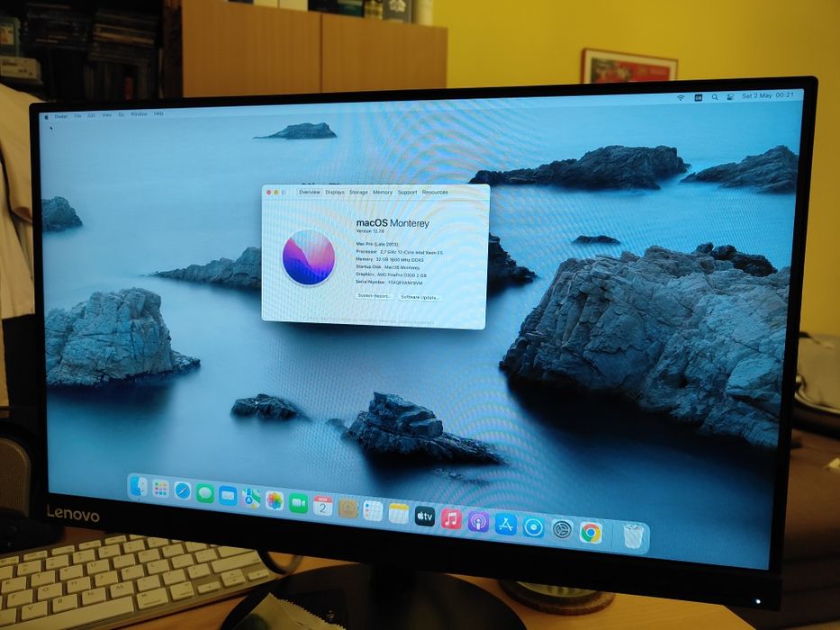Open the Finder menu in menu bar
The width and height of the screenshot is (840, 630).
point(61,116)
